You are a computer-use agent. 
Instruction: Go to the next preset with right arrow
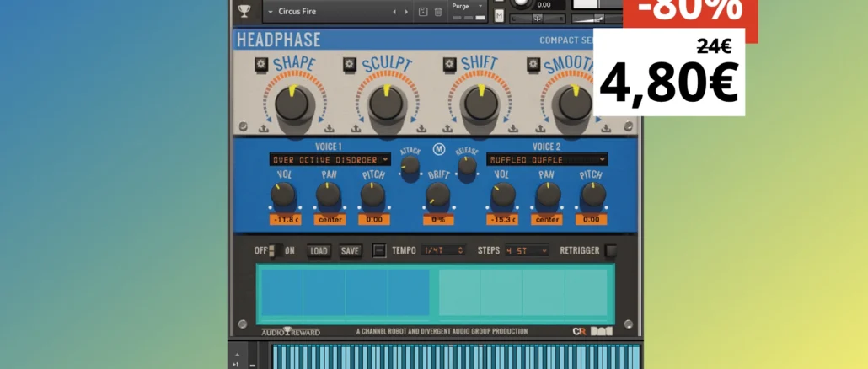click(x=406, y=12)
